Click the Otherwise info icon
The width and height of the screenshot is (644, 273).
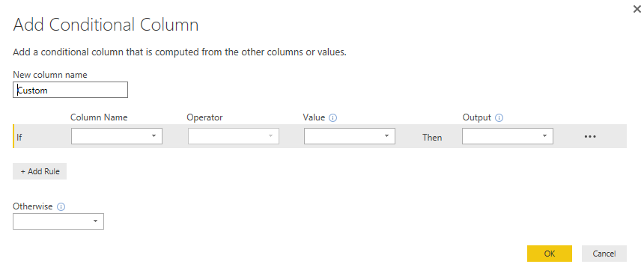coord(61,207)
